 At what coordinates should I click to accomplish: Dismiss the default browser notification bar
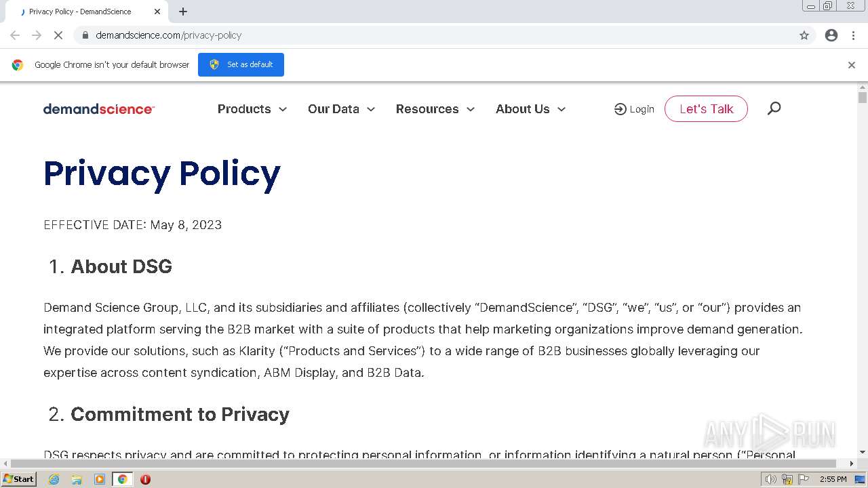[x=852, y=65]
